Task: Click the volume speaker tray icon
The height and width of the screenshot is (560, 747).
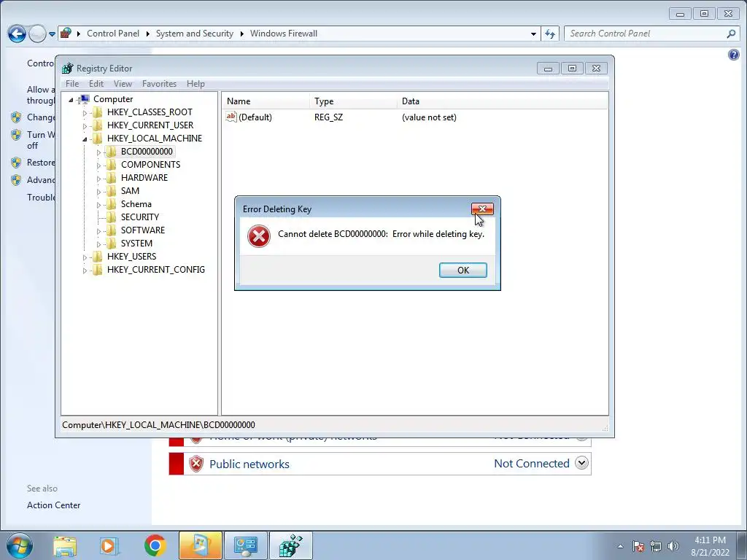Action: pyautogui.click(x=673, y=546)
